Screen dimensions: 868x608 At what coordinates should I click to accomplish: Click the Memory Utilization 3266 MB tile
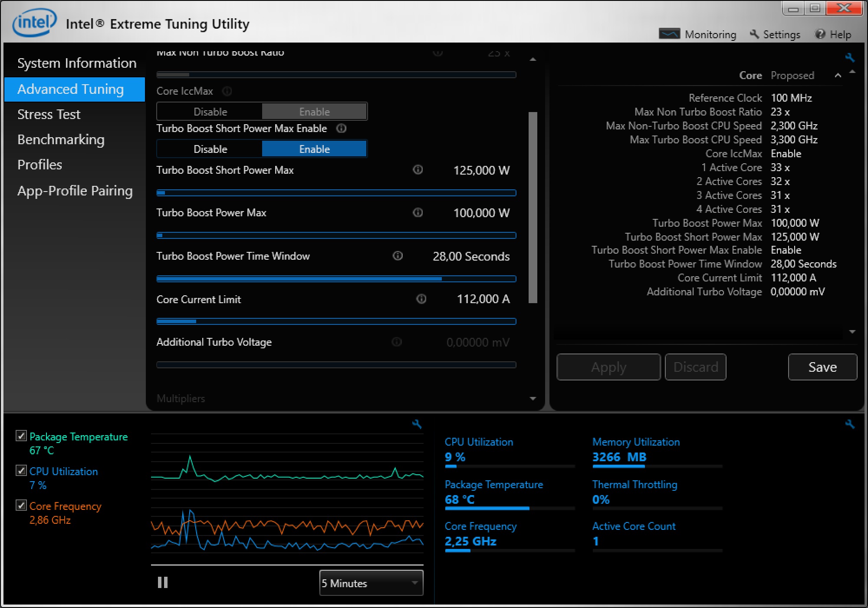coord(657,452)
